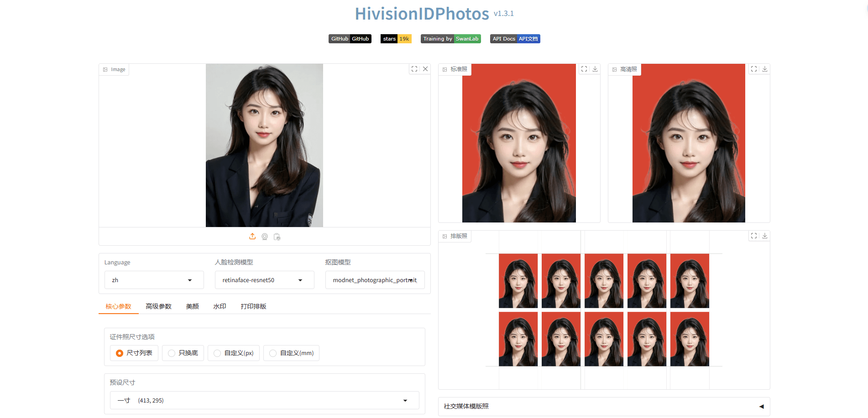Click the webcam capture icon
868x418 pixels.
(x=265, y=237)
